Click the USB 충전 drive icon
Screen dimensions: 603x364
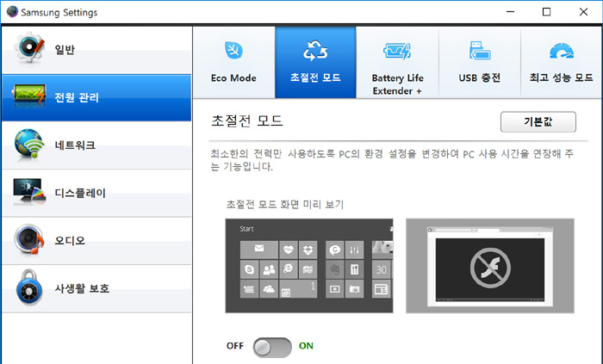(x=480, y=50)
